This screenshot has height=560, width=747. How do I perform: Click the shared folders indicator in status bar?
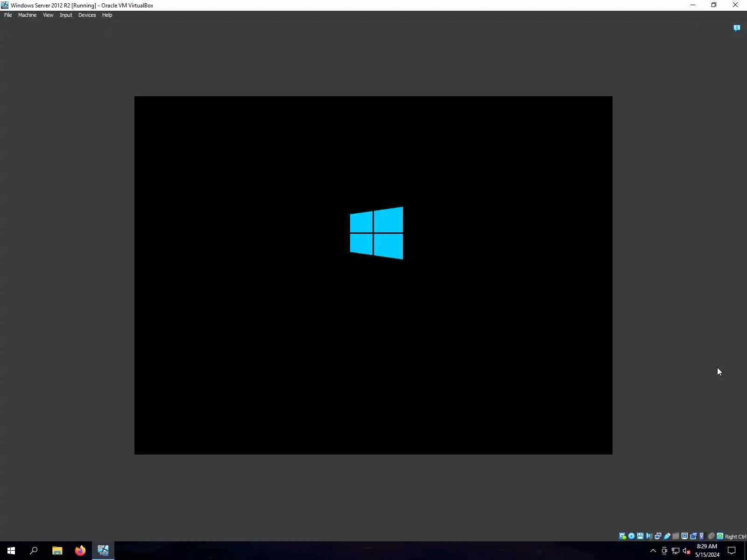coord(676,536)
